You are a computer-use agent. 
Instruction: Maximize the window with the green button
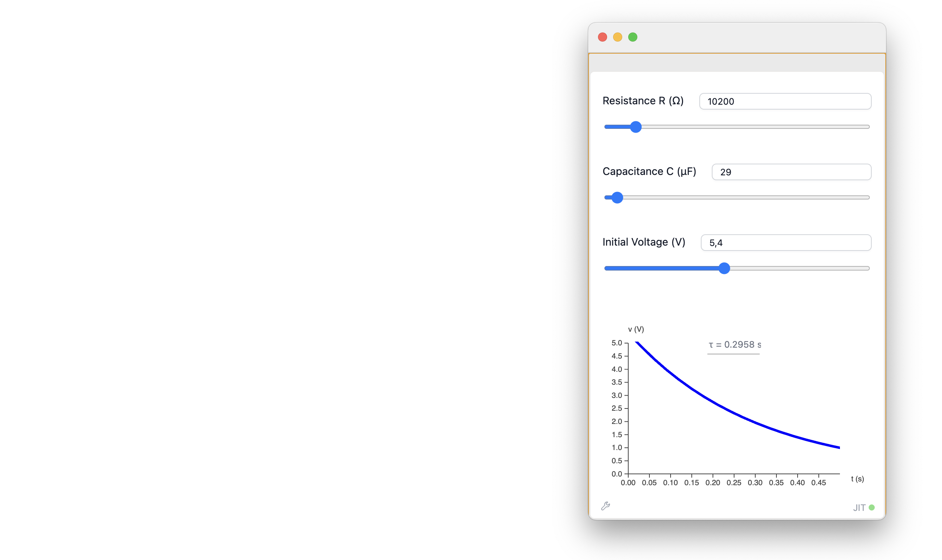pyautogui.click(x=633, y=37)
